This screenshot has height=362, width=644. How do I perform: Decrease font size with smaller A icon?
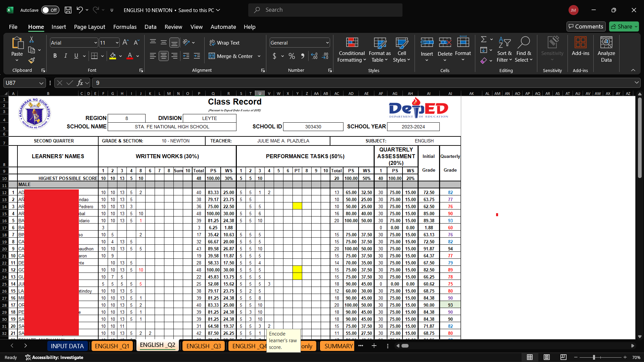(136, 43)
